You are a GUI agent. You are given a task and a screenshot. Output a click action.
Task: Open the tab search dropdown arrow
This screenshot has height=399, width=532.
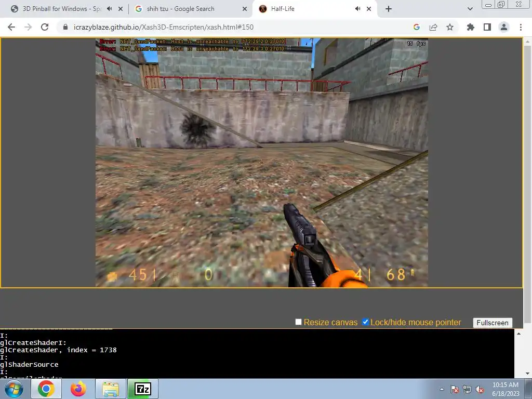click(470, 9)
